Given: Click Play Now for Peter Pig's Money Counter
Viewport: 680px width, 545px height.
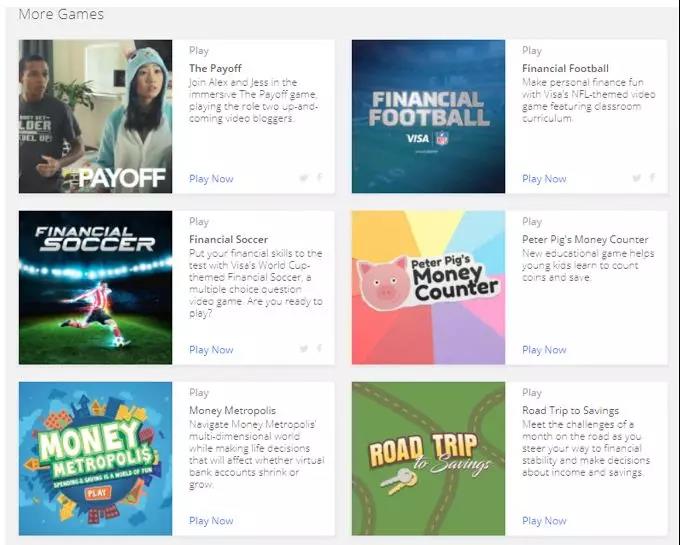Looking at the screenshot, I should pos(544,349).
